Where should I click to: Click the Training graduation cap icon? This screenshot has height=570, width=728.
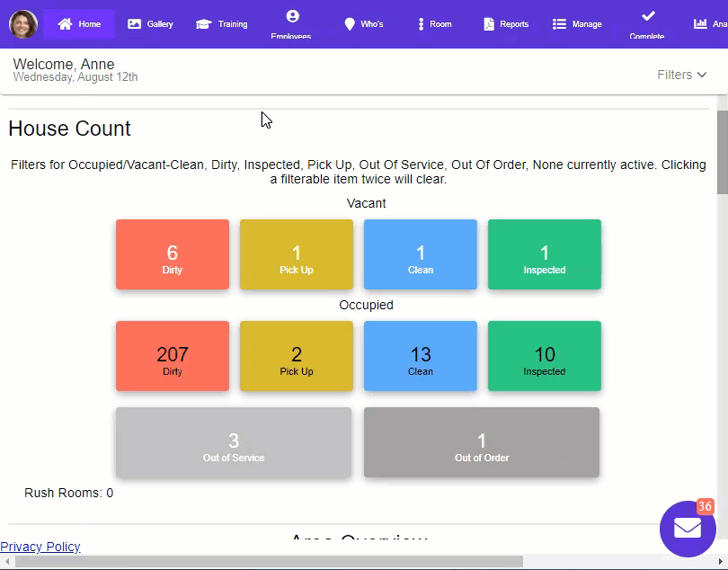click(x=204, y=24)
